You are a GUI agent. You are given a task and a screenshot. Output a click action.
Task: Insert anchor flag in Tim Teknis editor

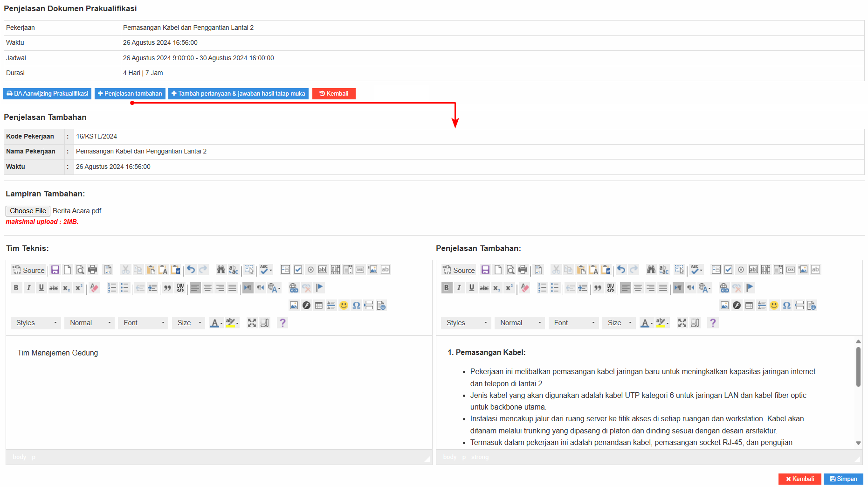pyautogui.click(x=319, y=288)
